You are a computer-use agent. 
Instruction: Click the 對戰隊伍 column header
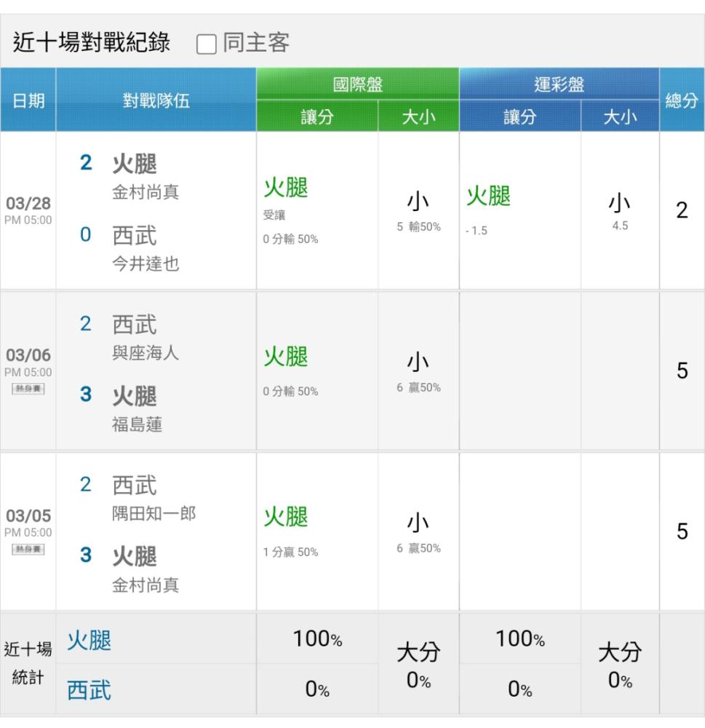156,100
